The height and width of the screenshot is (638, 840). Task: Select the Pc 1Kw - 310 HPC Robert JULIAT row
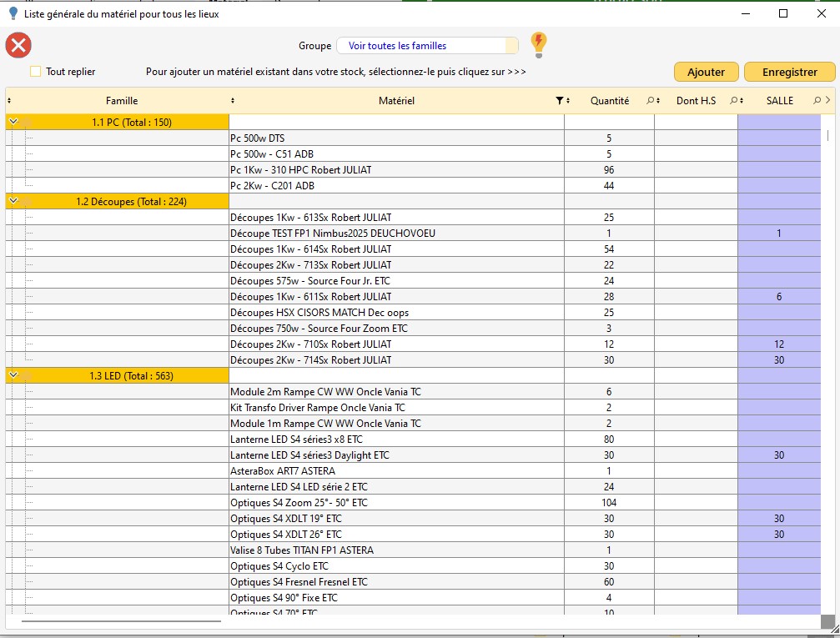click(x=396, y=169)
